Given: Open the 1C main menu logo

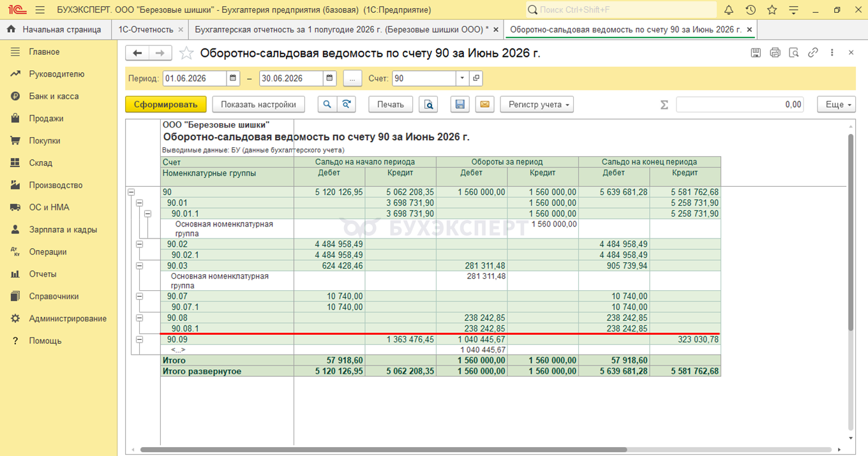Looking at the screenshot, I should click(x=17, y=10).
